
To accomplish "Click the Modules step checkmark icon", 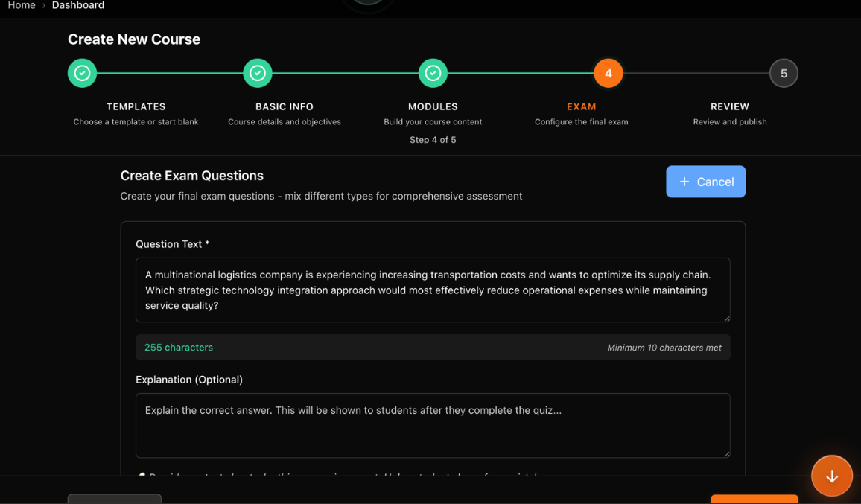I will [x=433, y=73].
